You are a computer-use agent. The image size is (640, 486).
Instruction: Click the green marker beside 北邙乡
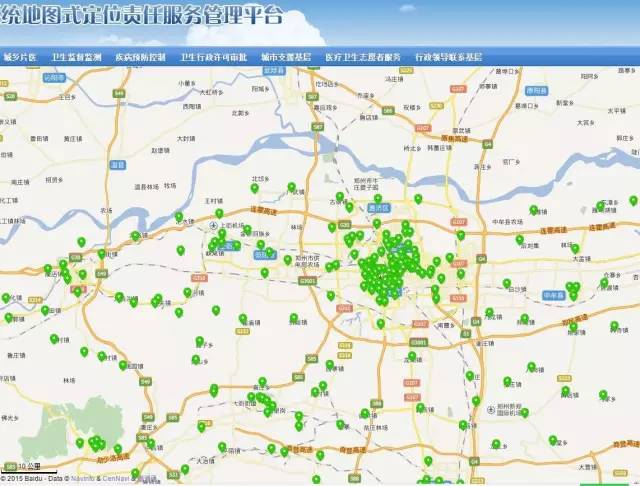(x=254, y=189)
